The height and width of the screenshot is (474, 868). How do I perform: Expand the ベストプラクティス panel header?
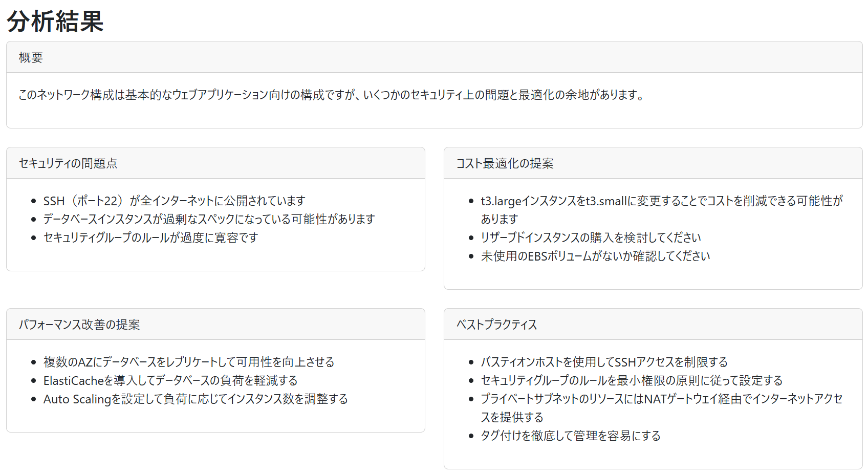pos(496,324)
